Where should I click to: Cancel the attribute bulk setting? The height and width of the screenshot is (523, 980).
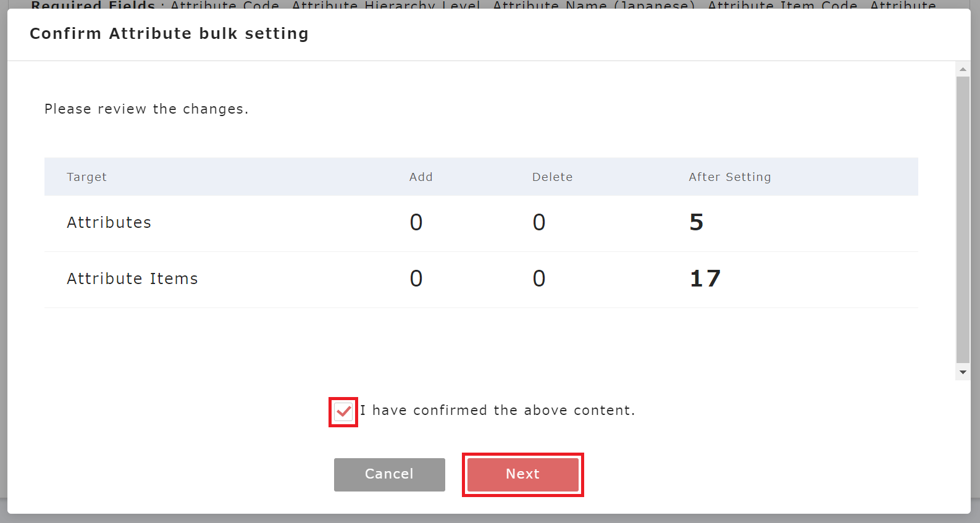pos(389,474)
